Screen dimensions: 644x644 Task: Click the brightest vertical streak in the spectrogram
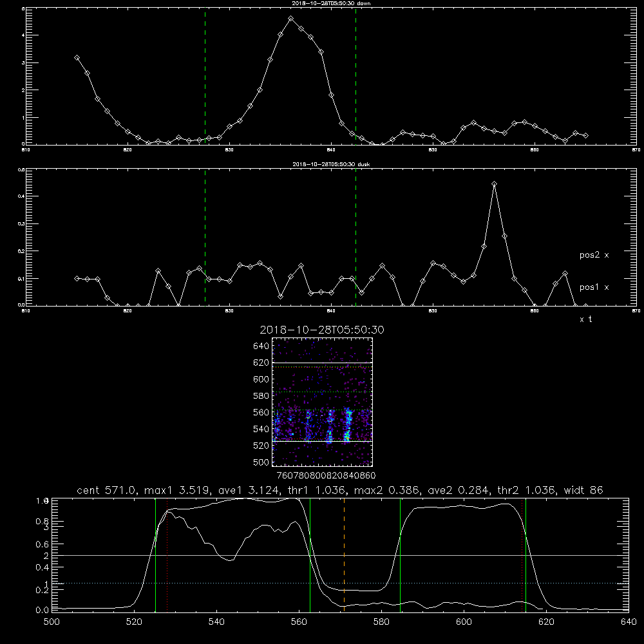(348, 425)
